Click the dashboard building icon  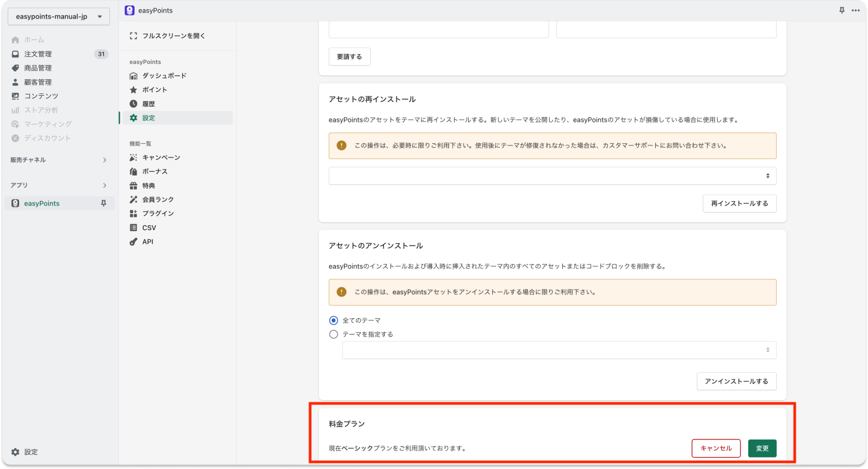[x=133, y=76]
